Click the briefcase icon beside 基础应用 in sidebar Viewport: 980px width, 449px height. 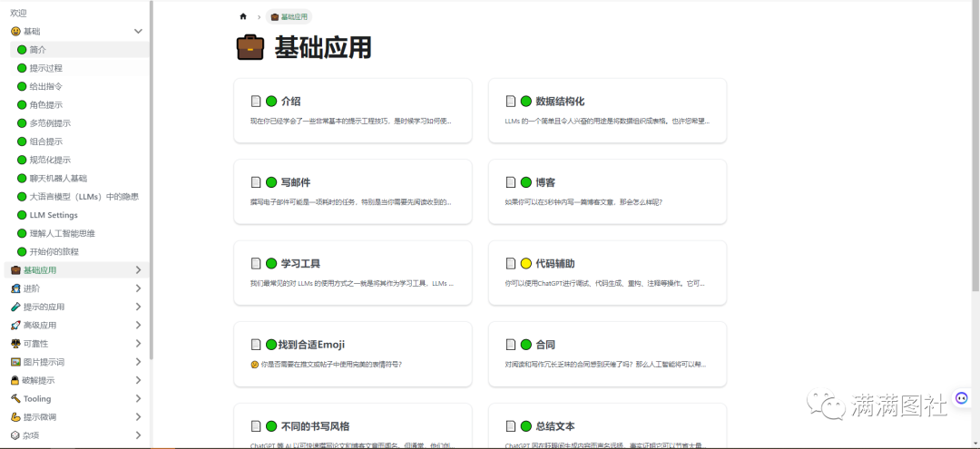point(15,270)
